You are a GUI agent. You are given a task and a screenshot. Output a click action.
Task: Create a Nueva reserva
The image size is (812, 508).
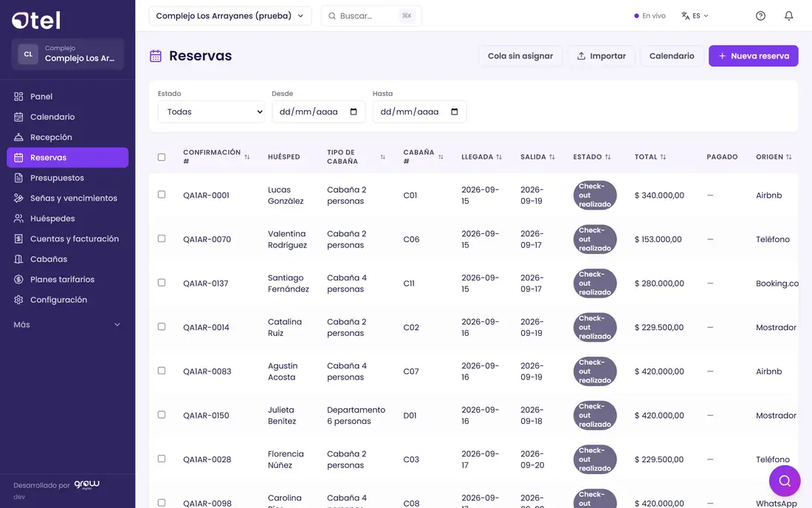[753, 56]
